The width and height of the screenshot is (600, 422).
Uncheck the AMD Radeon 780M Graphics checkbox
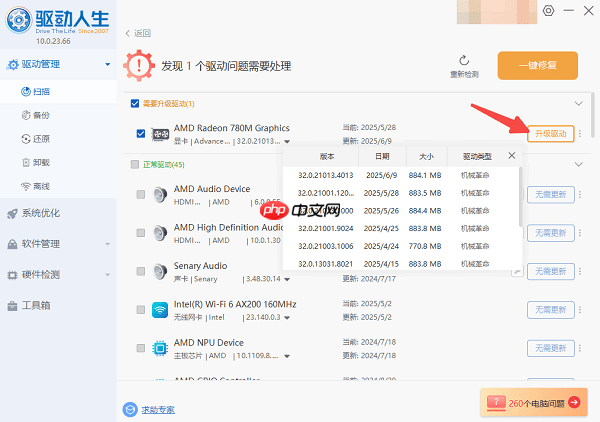(141, 134)
